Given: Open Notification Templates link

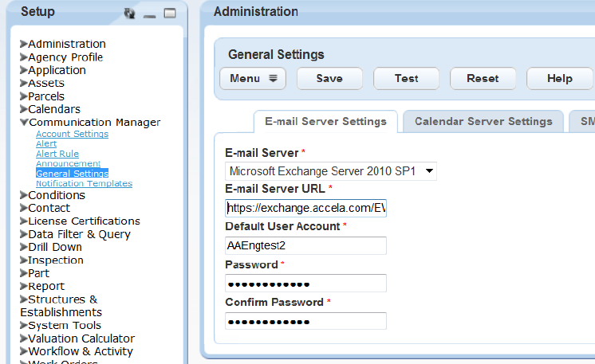Looking at the screenshot, I should click(84, 183).
